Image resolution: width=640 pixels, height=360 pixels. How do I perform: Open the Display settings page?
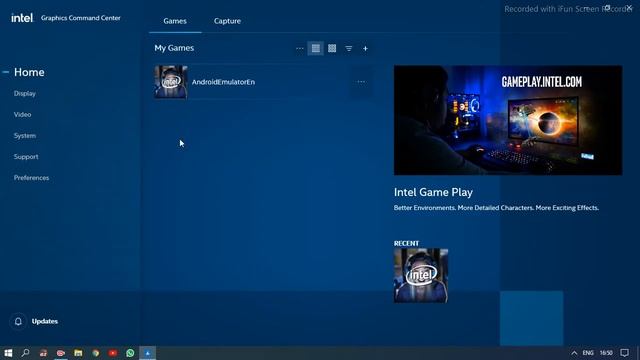coord(24,93)
